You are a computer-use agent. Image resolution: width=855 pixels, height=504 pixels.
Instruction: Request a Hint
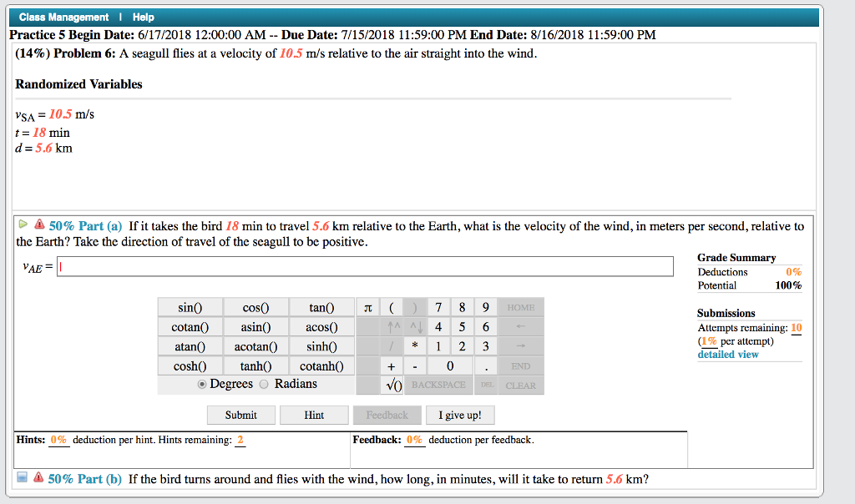[314, 415]
